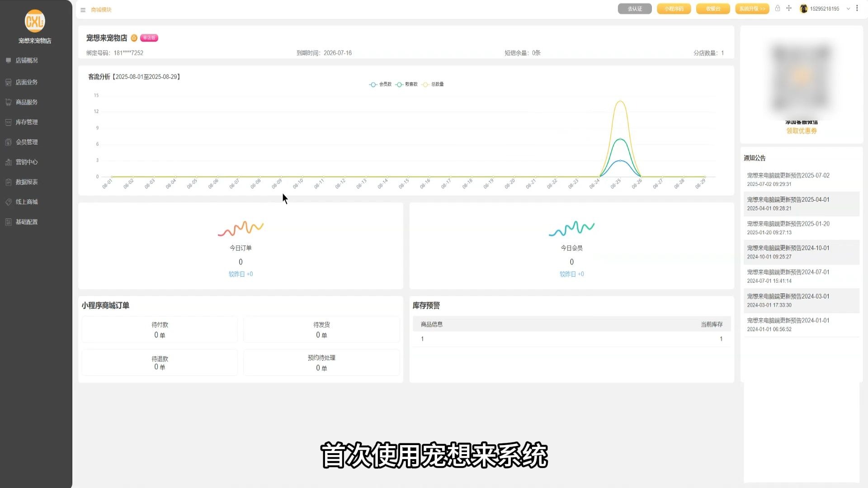
Task: Click the pink 单店版 tag
Action: coord(149,38)
